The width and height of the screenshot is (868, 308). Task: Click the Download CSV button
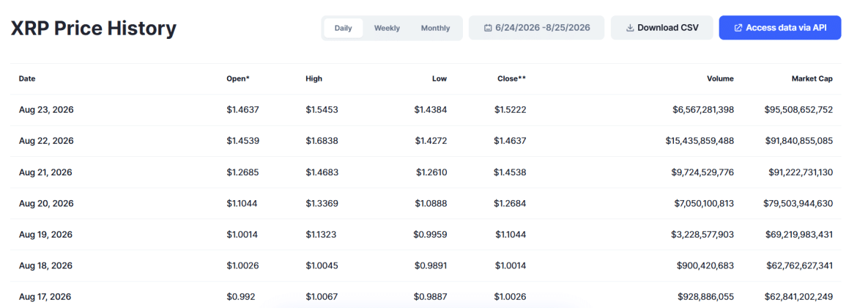[x=662, y=28]
